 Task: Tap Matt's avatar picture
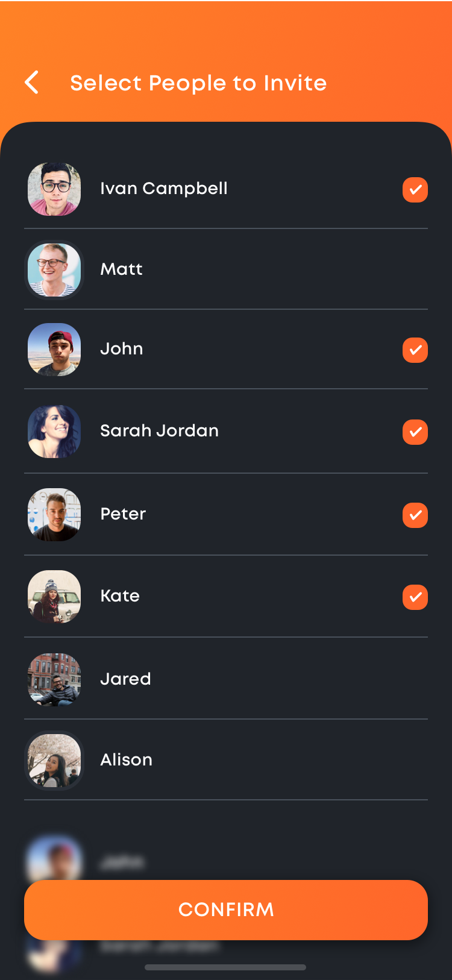[54, 270]
